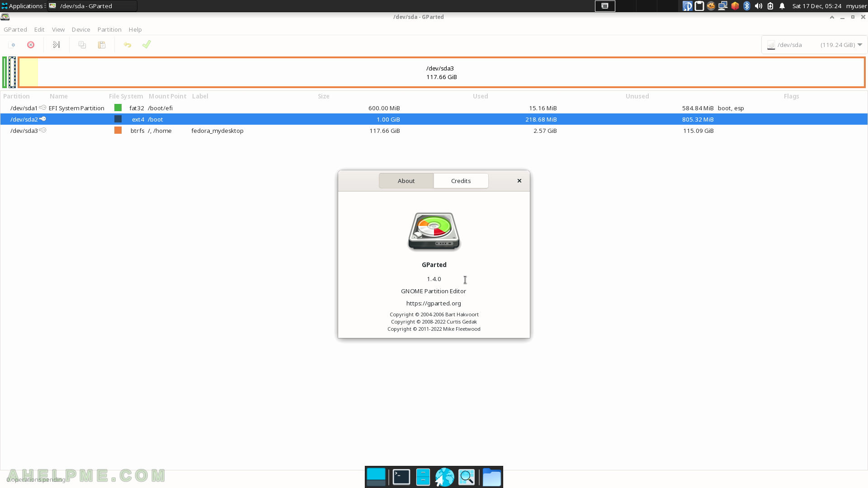Screen dimensions: 868x488
Task: Open the file manager cabinet dock icon
Action: [x=423, y=477]
